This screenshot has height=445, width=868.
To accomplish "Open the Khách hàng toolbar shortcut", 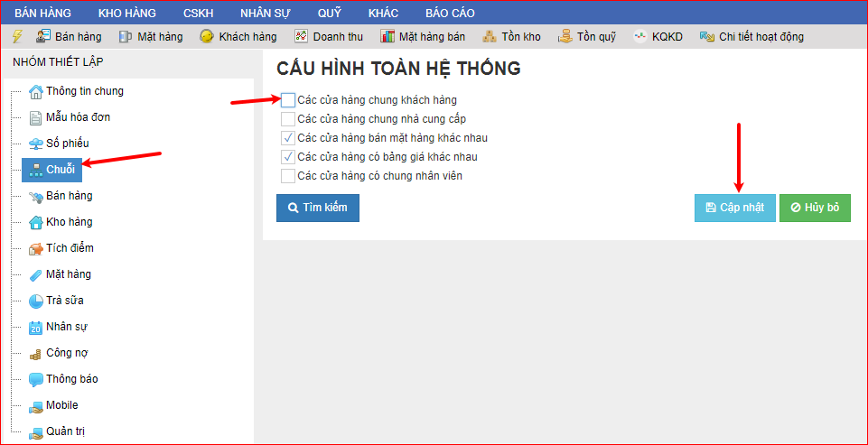I will 238,37.
